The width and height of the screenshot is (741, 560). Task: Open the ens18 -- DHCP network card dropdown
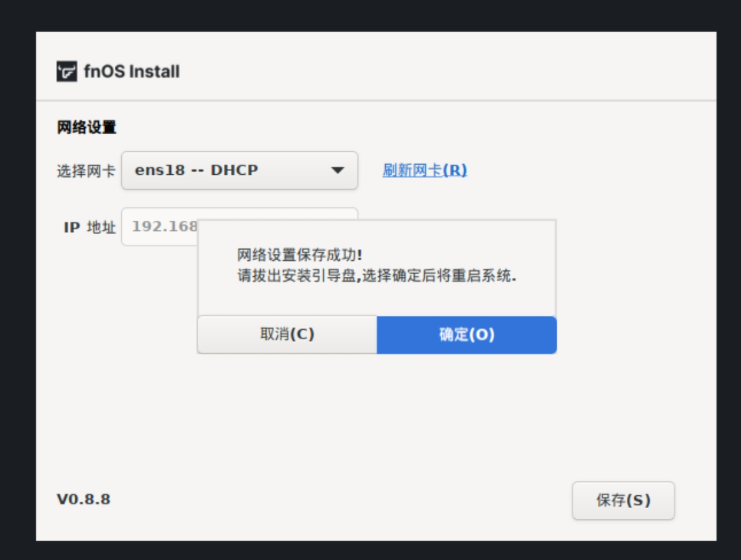tap(240, 170)
